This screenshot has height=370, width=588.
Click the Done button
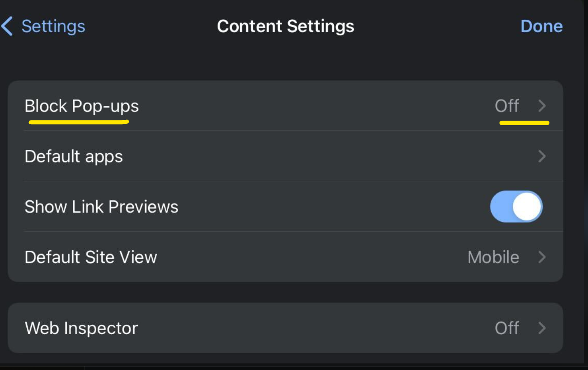542,26
